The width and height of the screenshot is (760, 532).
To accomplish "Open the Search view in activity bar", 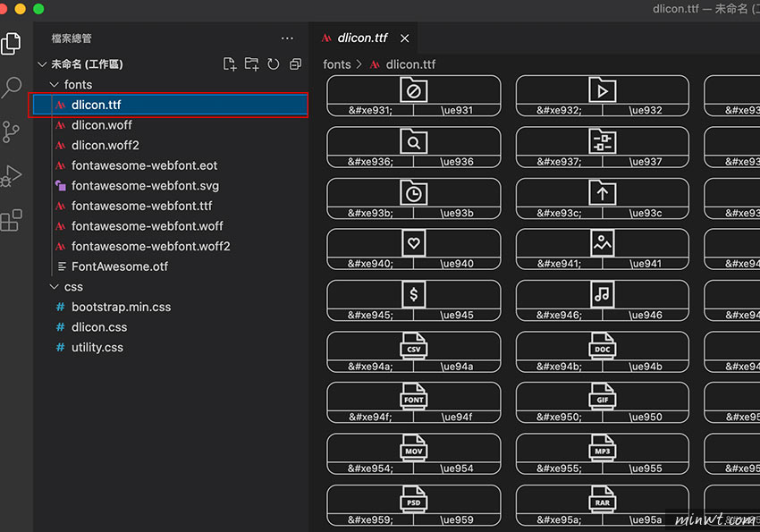I will [x=11, y=88].
